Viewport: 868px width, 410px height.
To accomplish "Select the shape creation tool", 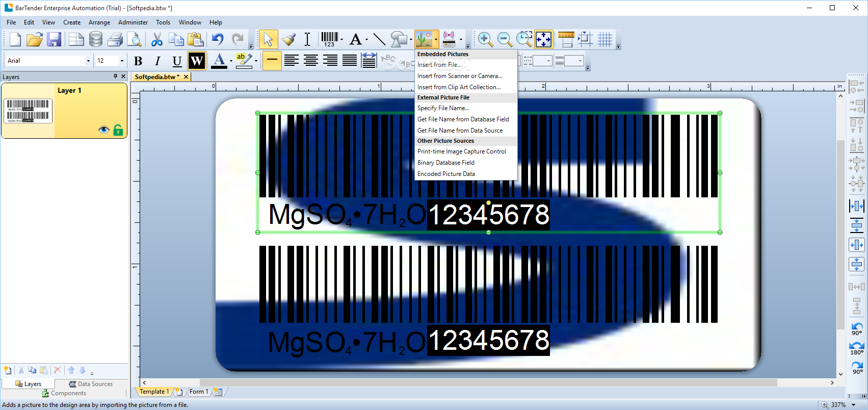I will pyautogui.click(x=399, y=39).
